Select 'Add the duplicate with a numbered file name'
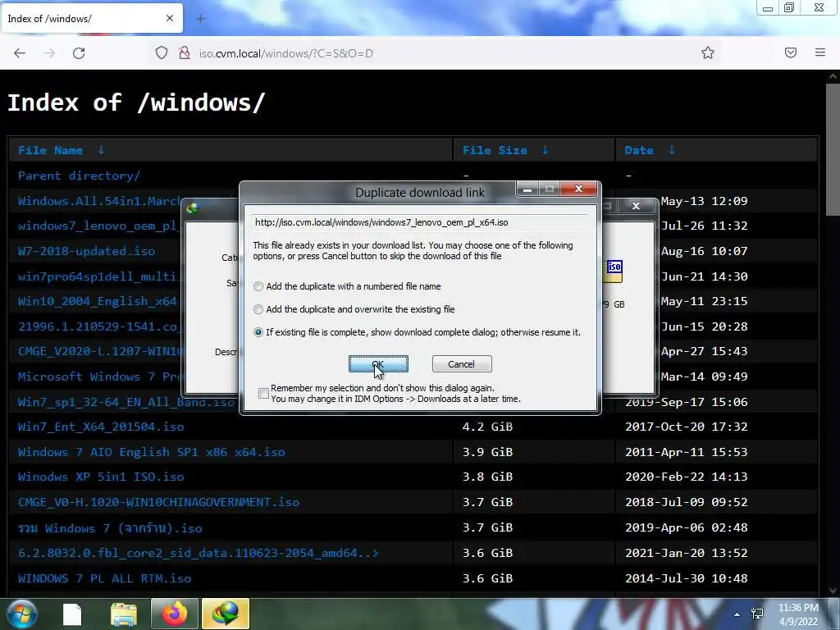The height and width of the screenshot is (630, 840). coord(347,286)
